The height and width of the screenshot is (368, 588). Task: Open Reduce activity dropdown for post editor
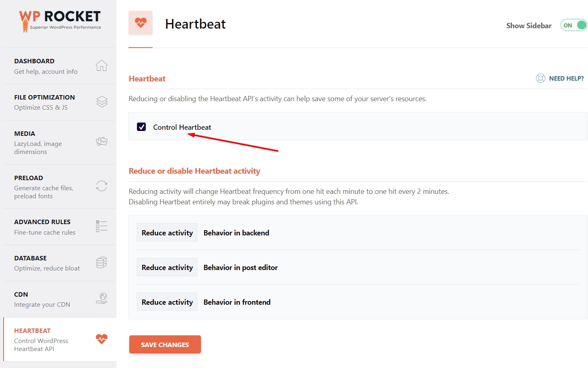point(167,267)
